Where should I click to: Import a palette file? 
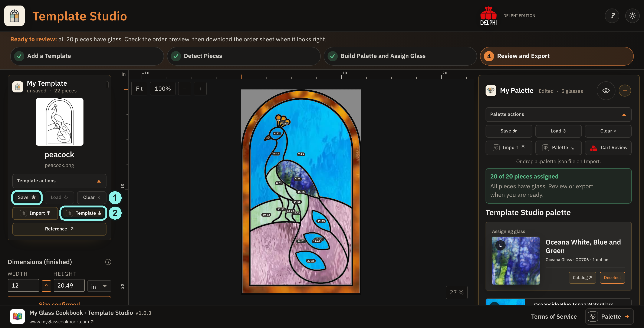coord(509,148)
